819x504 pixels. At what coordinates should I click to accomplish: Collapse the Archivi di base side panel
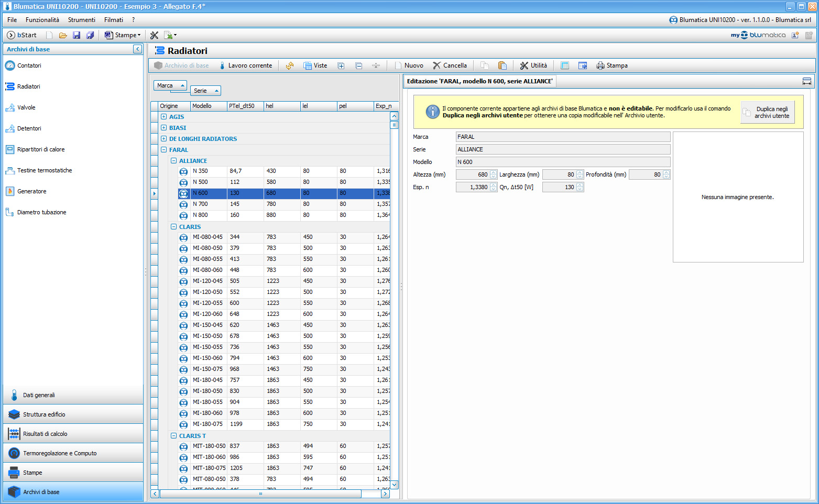click(137, 49)
